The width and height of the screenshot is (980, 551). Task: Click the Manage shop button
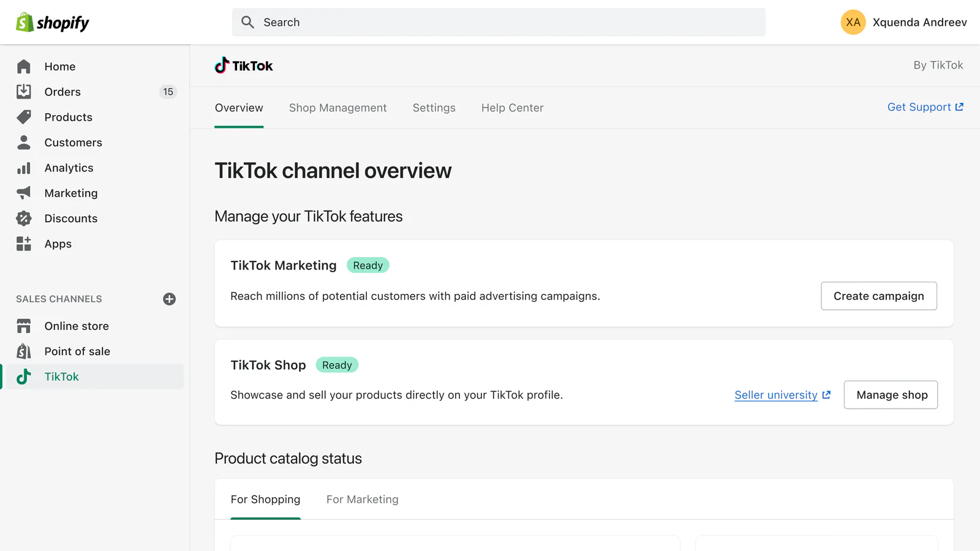coord(891,395)
